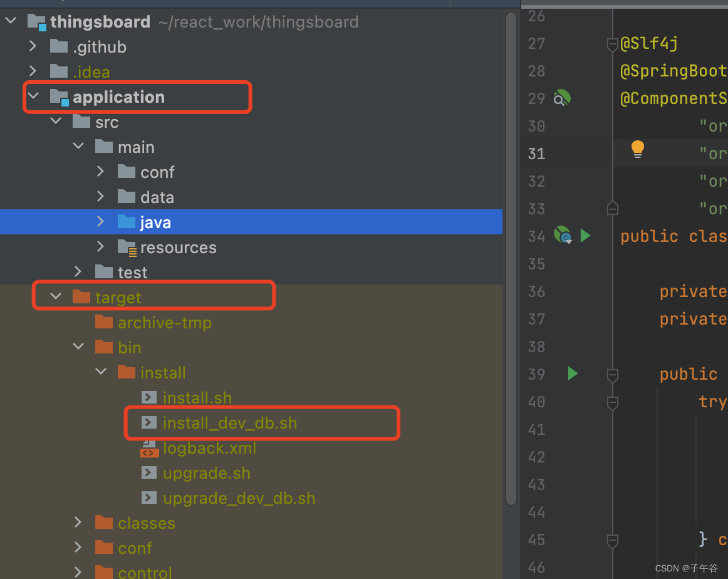Image resolution: width=728 pixels, height=579 pixels.
Task: Collapse the install folder chevron
Action: (101, 372)
